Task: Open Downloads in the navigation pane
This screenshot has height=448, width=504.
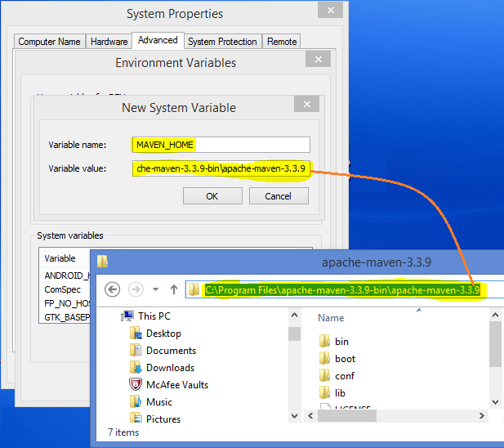Action: [171, 368]
